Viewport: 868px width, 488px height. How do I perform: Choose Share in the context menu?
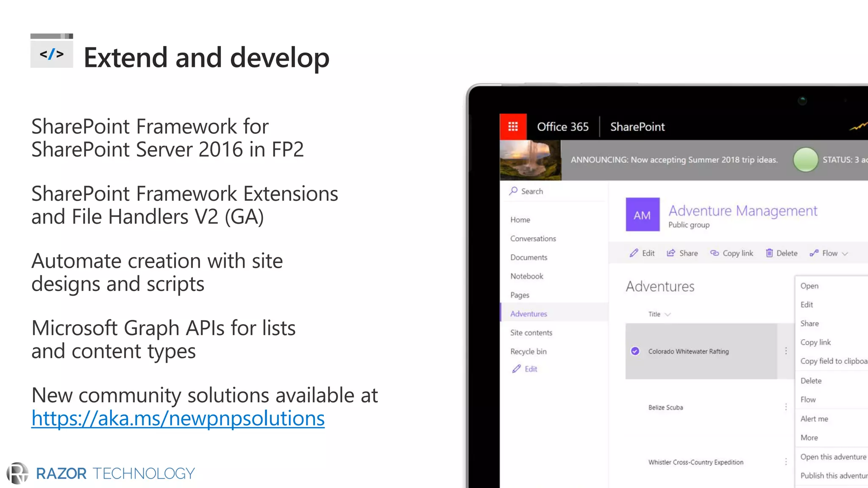click(x=810, y=324)
